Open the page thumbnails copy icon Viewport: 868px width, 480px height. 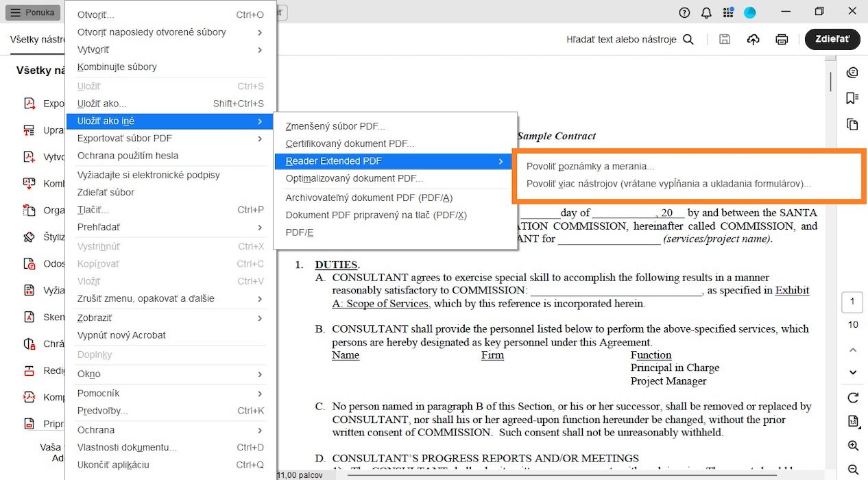[852, 124]
